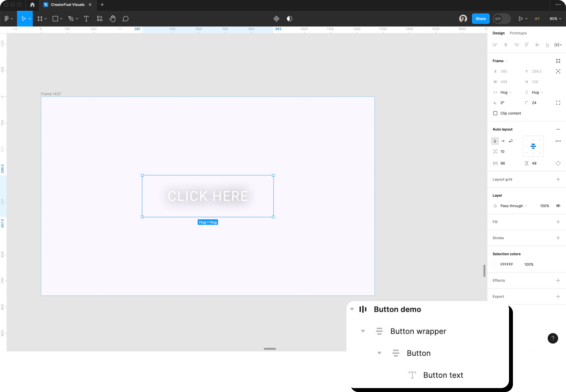Open the Resources panel
The width and height of the screenshot is (566, 392).
pos(99,19)
